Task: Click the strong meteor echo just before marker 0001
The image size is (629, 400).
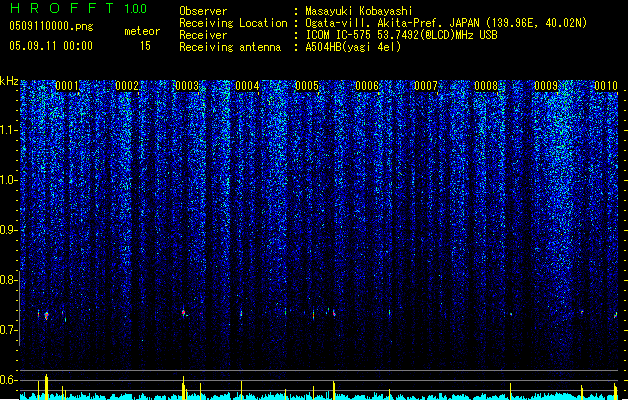Action: (x=47, y=316)
